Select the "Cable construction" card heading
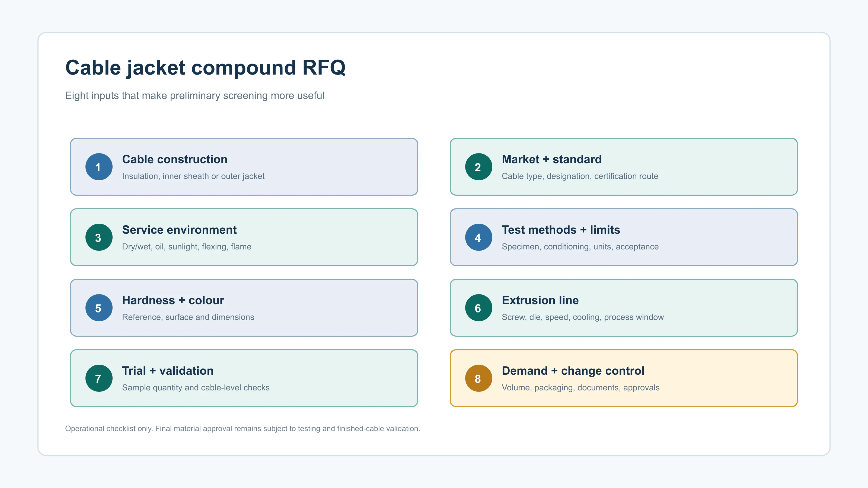This screenshot has height=488, width=868. [x=174, y=159]
